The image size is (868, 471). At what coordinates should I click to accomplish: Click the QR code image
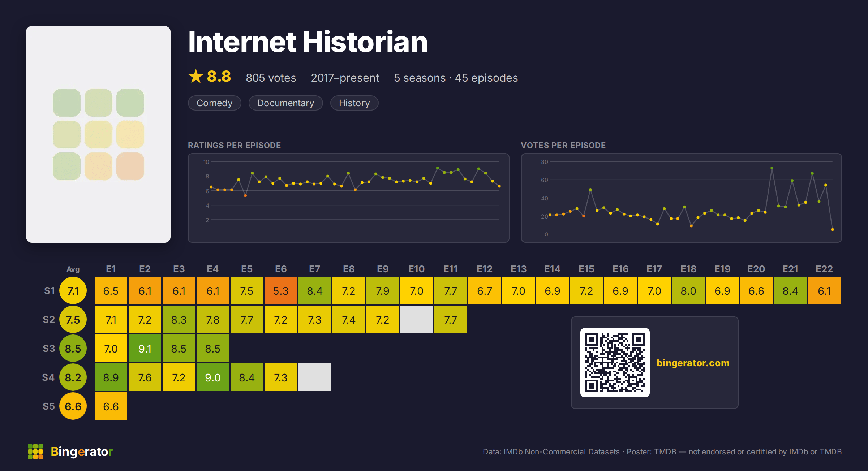tap(615, 363)
